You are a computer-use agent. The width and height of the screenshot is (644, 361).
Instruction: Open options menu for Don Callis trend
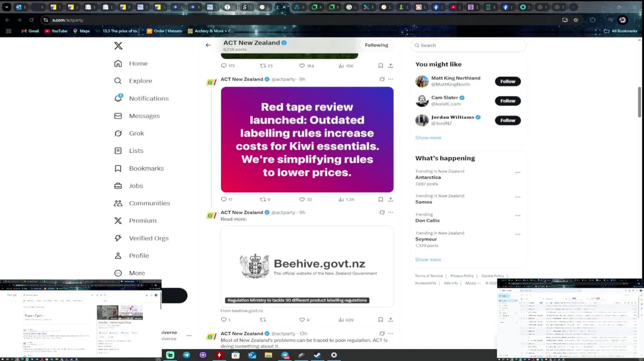(518, 216)
